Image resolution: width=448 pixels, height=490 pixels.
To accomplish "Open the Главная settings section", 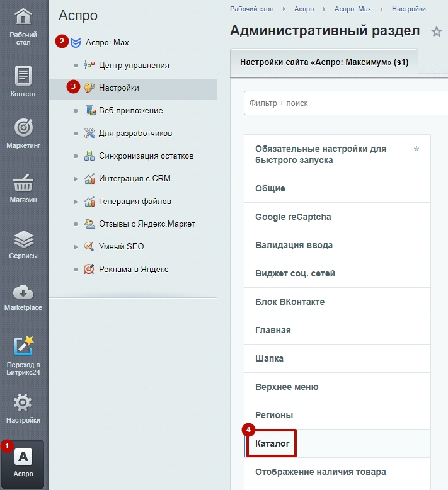I will pos(337,330).
